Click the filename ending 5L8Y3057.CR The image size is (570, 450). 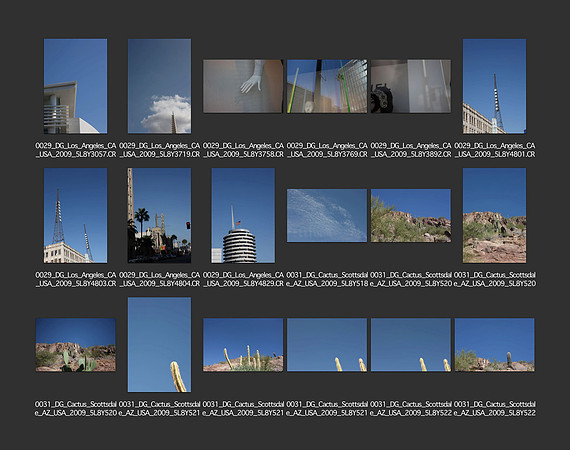(x=76, y=150)
